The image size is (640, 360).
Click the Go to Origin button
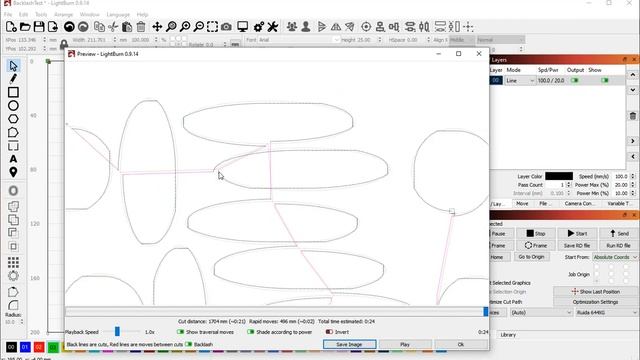[531, 257]
